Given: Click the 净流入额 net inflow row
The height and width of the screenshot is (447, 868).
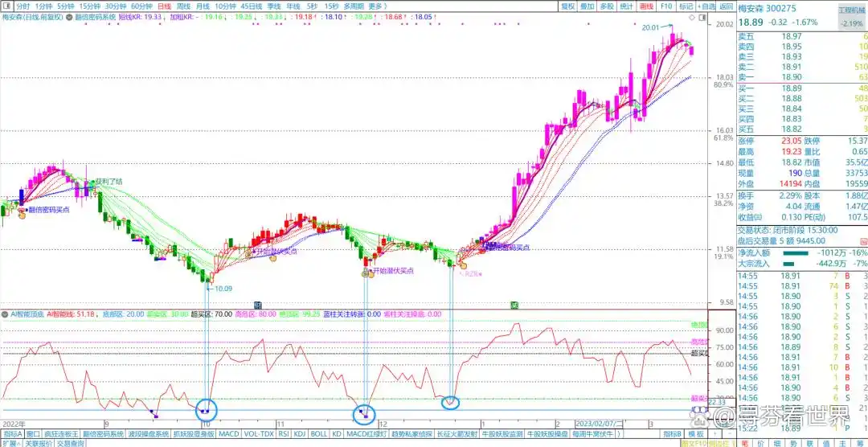Looking at the screenshot, I should coord(802,252).
